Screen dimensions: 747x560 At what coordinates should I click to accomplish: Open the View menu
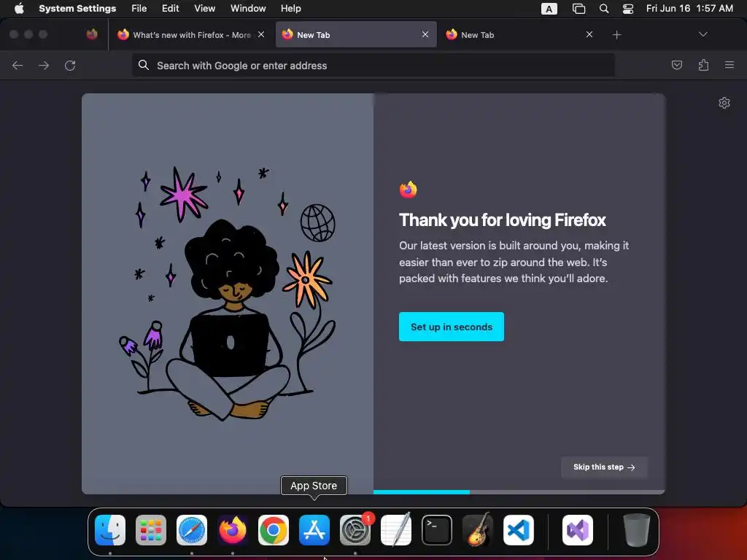point(204,8)
